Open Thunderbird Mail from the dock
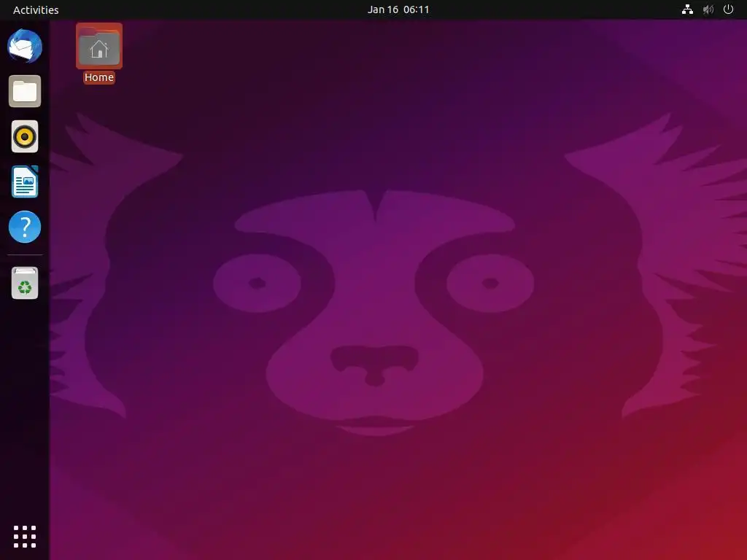This screenshot has width=747, height=560. pos(25,46)
